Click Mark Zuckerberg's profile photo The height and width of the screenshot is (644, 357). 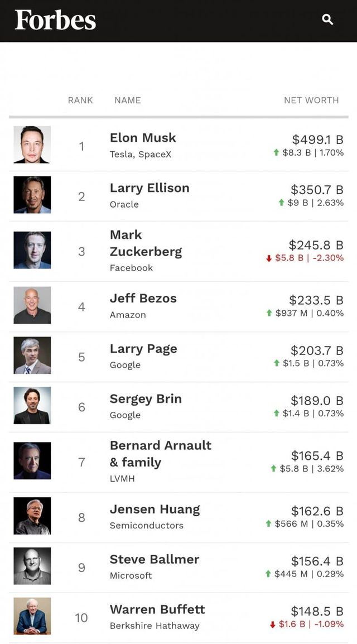click(x=32, y=250)
